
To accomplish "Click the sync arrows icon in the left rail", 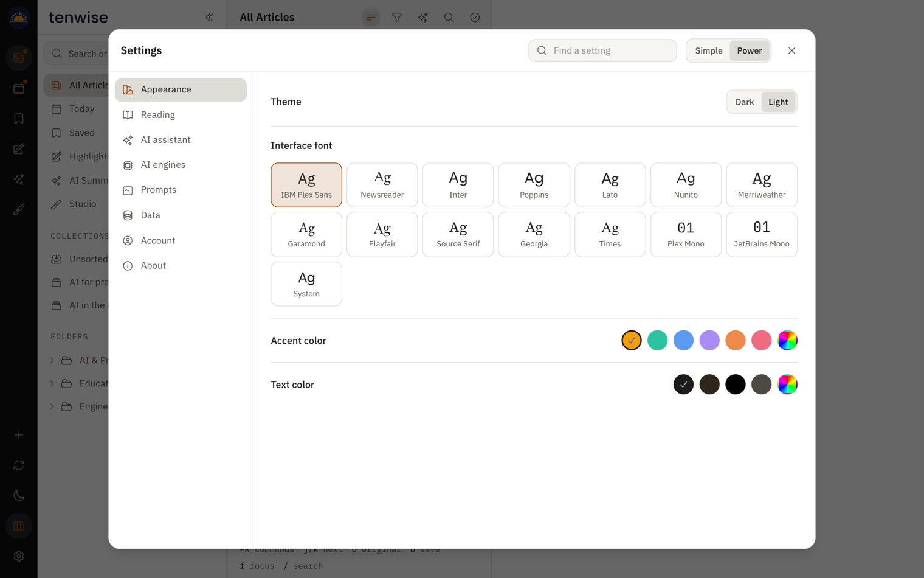I will (x=19, y=465).
